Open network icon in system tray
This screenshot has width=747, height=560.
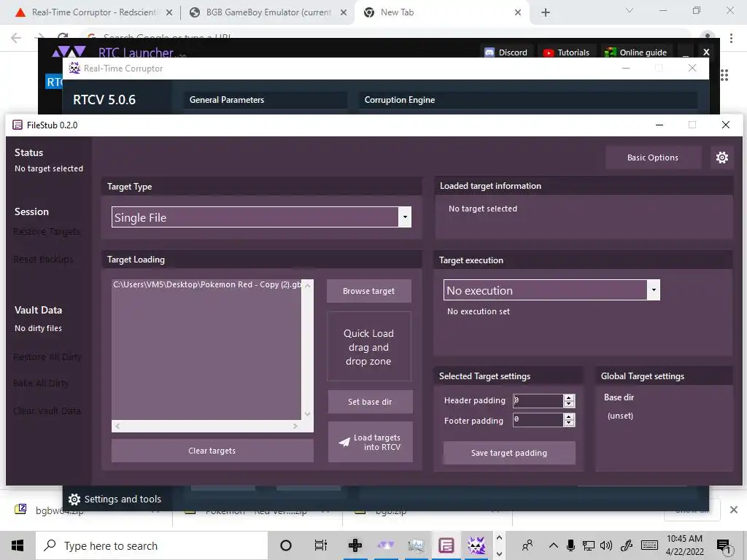[x=589, y=545]
